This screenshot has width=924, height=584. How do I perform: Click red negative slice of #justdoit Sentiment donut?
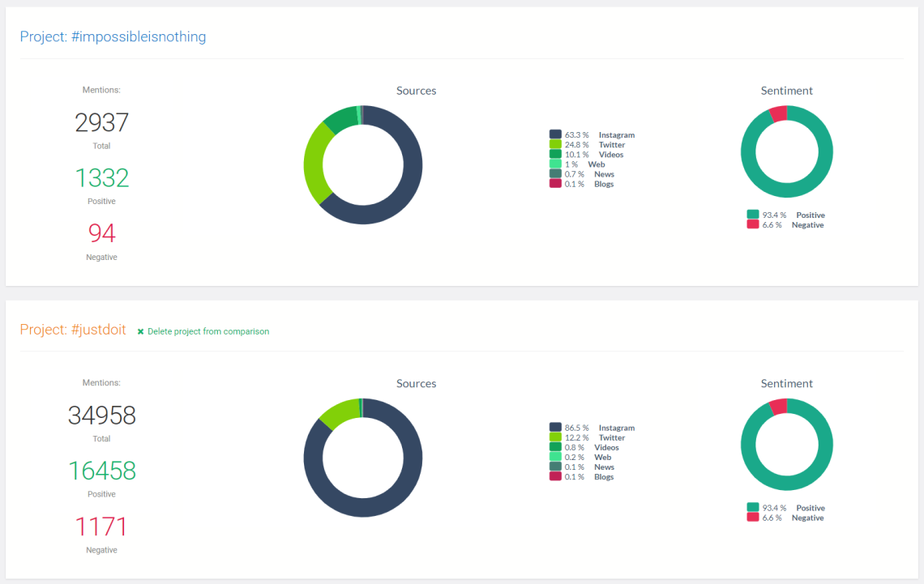tap(779, 407)
